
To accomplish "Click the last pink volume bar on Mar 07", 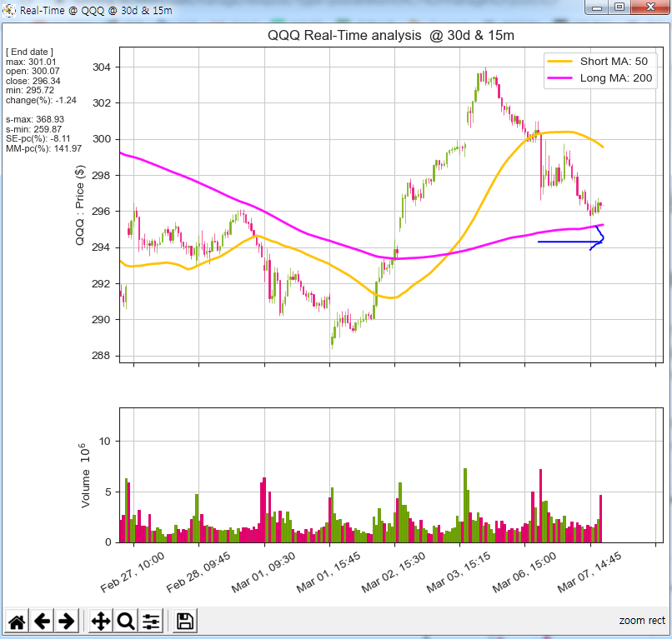I will pos(601,519).
